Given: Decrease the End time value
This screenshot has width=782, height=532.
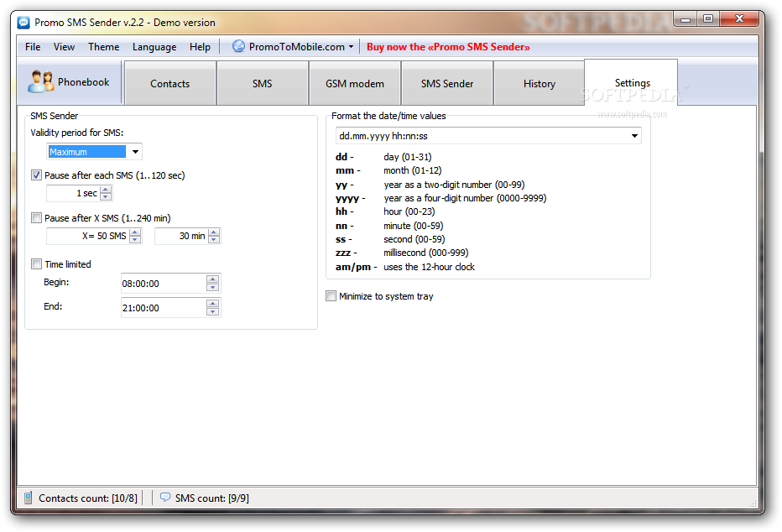Looking at the screenshot, I should point(213,311).
